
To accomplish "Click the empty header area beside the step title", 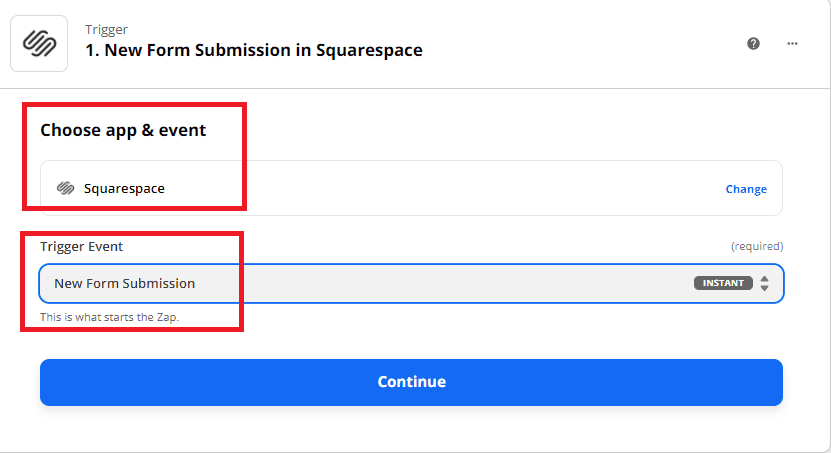I will (580, 44).
